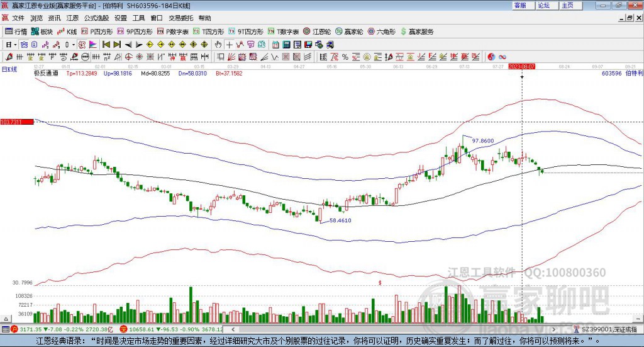644x347 pixels.
Task: Select the crosshair cursor tool
Action: point(229,45)
